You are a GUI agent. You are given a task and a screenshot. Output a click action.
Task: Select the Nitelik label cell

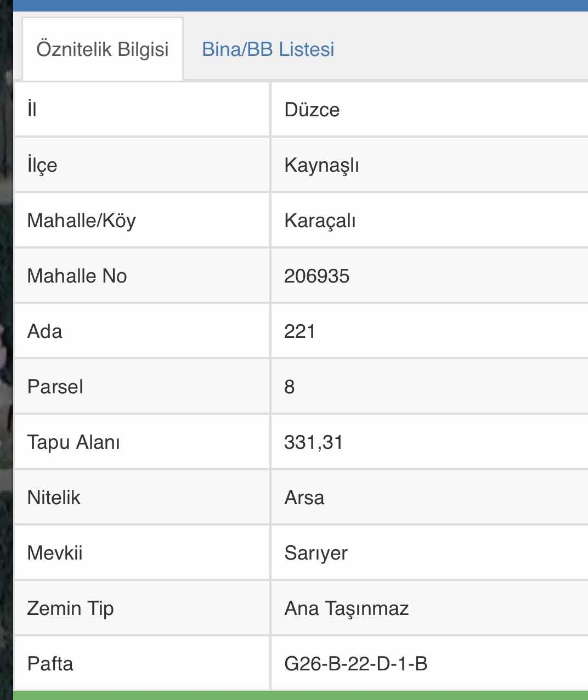click(x=54, y=498)
